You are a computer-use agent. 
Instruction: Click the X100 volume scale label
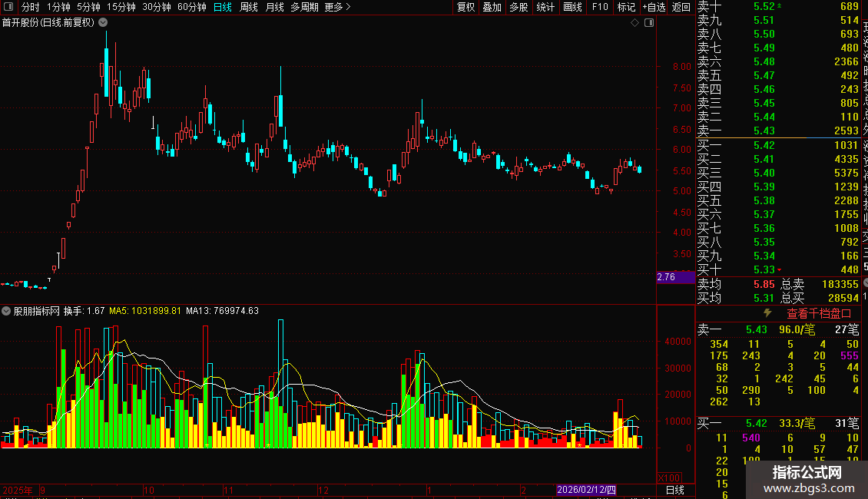click(x=669, y=478)
